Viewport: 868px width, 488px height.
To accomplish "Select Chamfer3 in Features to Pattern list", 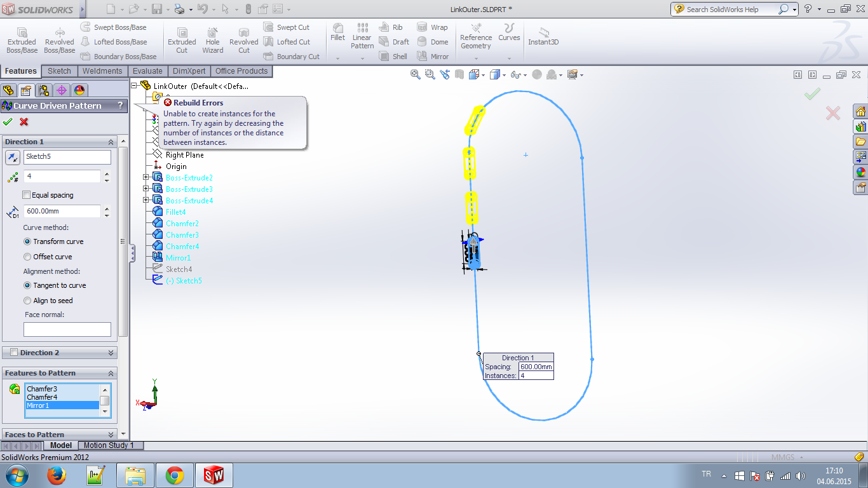I will tap(42, 389).
